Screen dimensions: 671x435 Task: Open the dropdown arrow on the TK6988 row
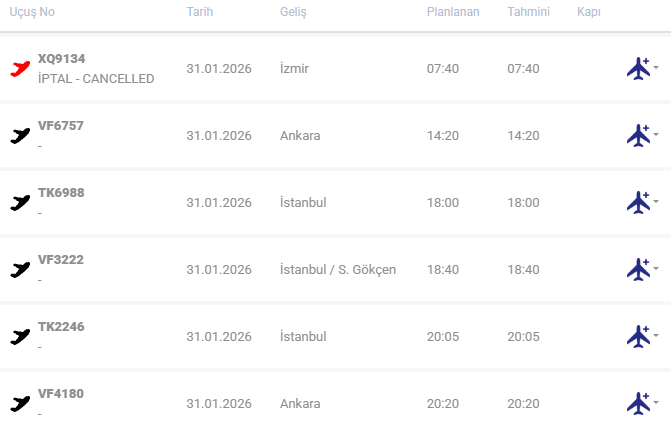(656, 201)
